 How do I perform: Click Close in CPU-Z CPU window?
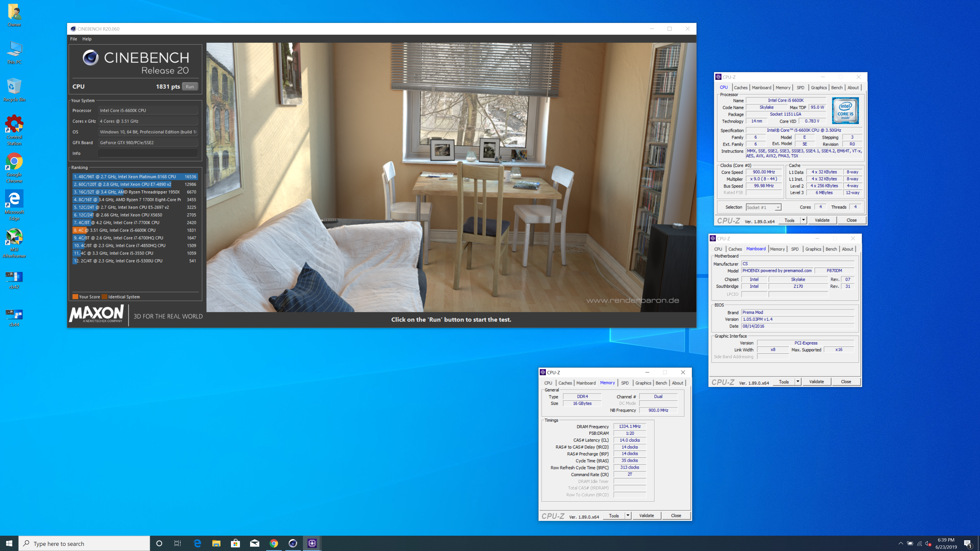click(x=851, y=220)
